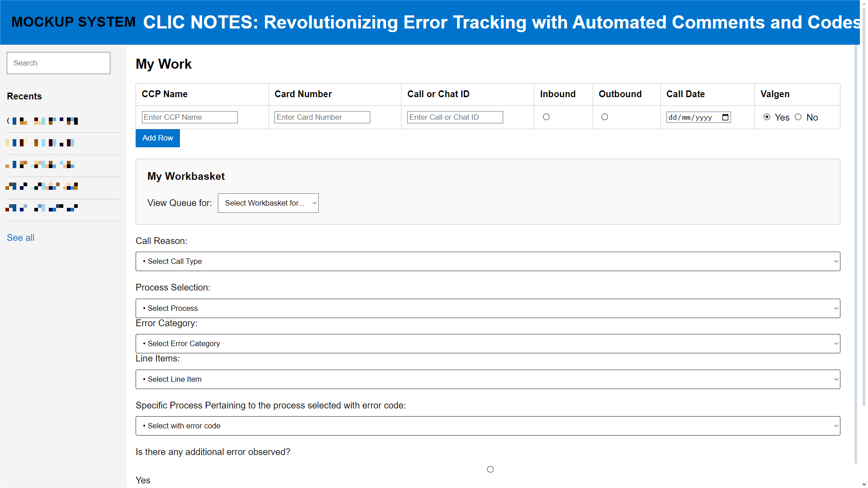Select the Outbound radio button
This screenshot has height=488, width=868.
pos(604,117)
